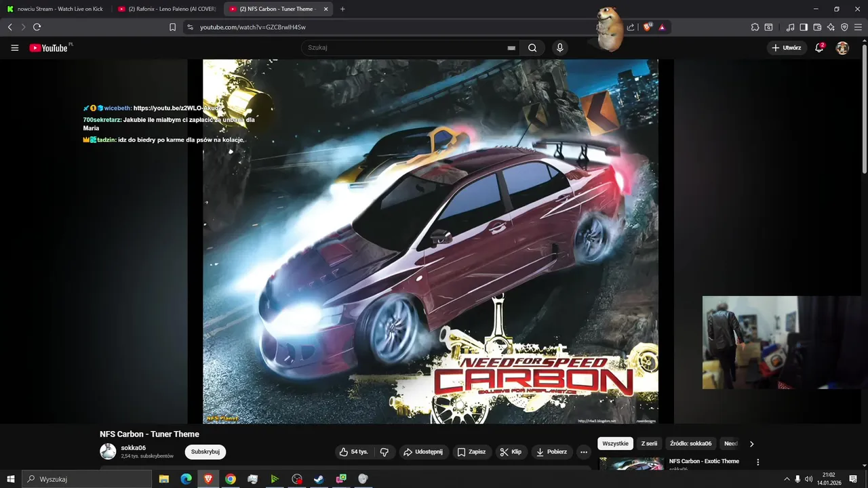Open the sokka06 channel name link
The image size is (868, 488).
coord(134,448)
